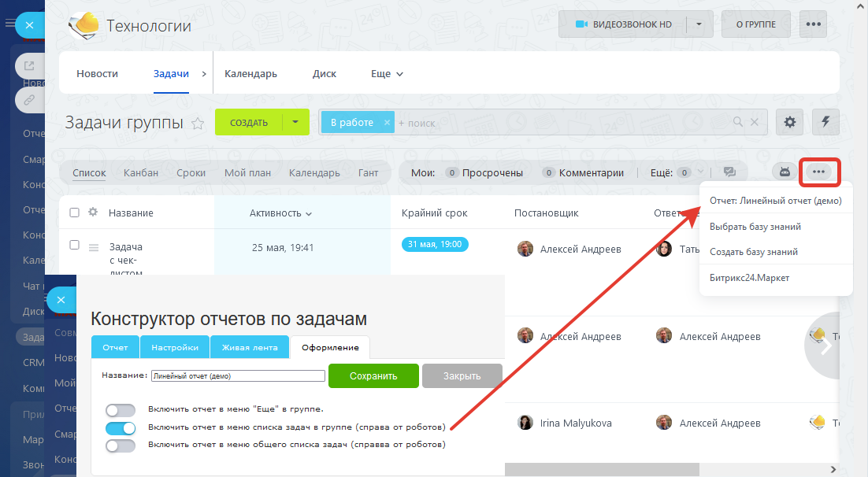Click the gear icon in table header

pyautogui.click(x=93, y=213)
